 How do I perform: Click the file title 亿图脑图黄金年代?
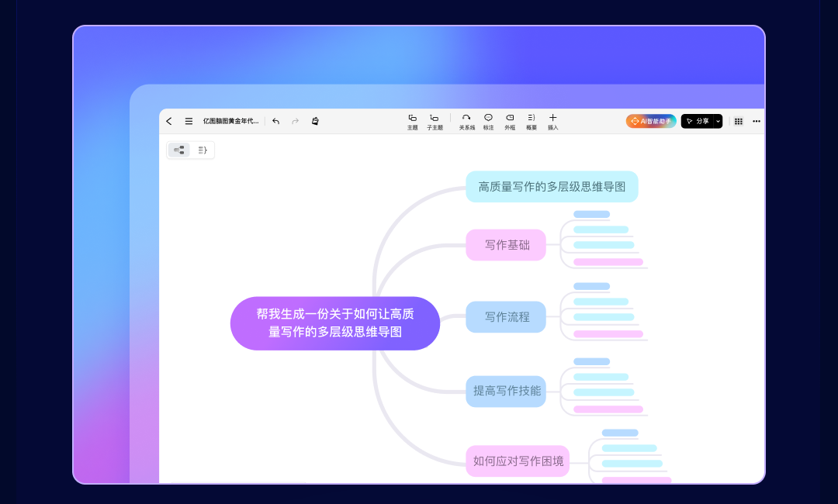230,121
